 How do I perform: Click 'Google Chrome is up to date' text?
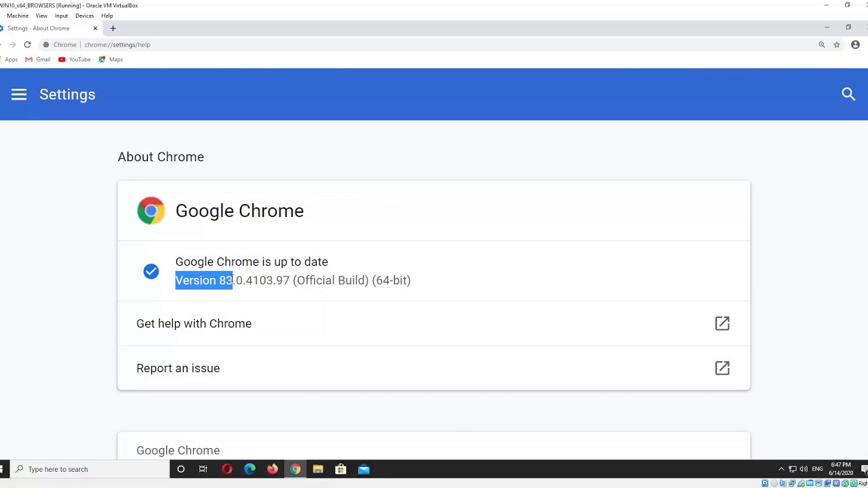coord(252,262)
